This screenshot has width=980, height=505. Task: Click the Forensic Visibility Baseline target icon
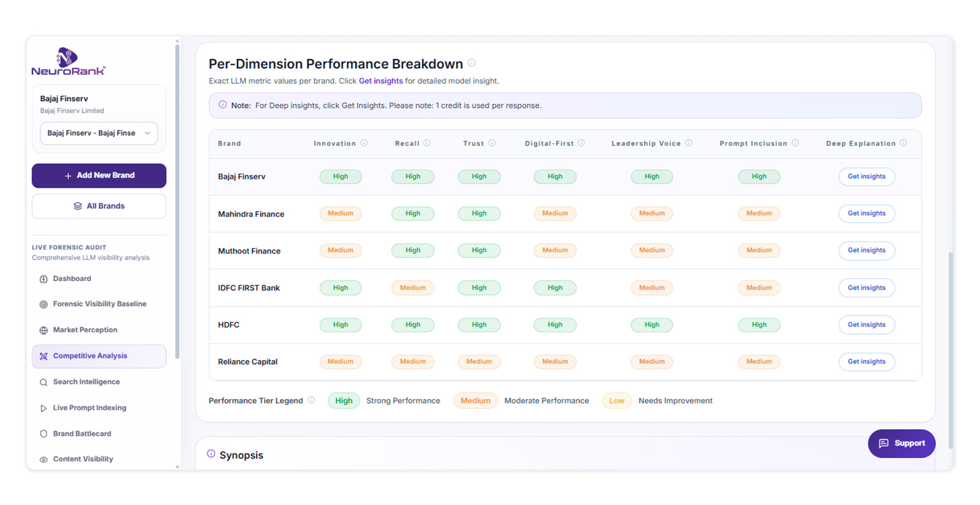[x=43, y=305]
